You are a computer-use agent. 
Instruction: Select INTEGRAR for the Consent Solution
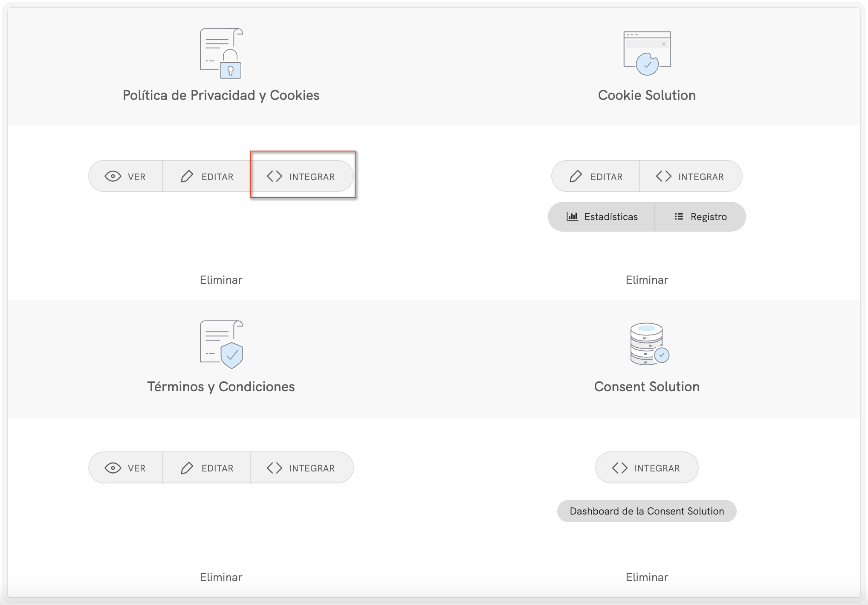[646, 468]
